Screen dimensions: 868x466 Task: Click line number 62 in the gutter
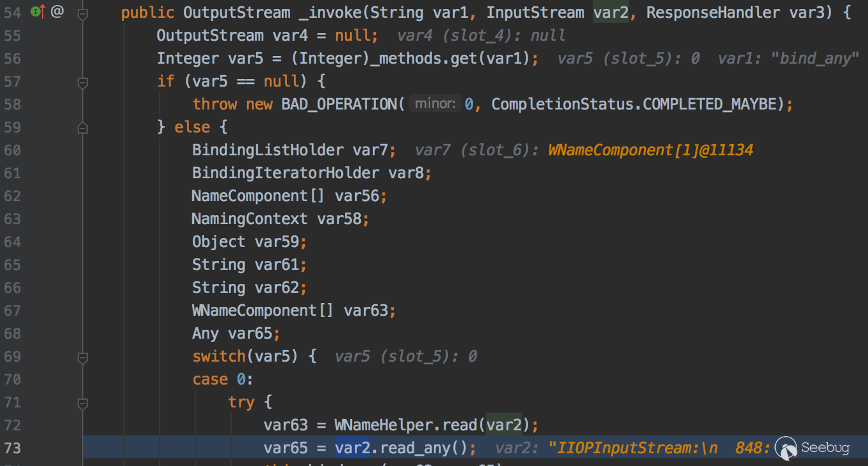(13, 195)
